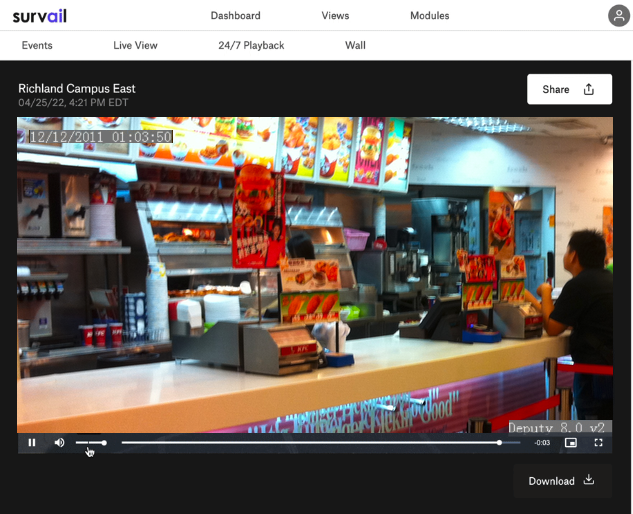Image resolution: width=633 pixels, height=514 pixels.
Task: Click the remaining time indicator
Action: click(x=542, y=443)
